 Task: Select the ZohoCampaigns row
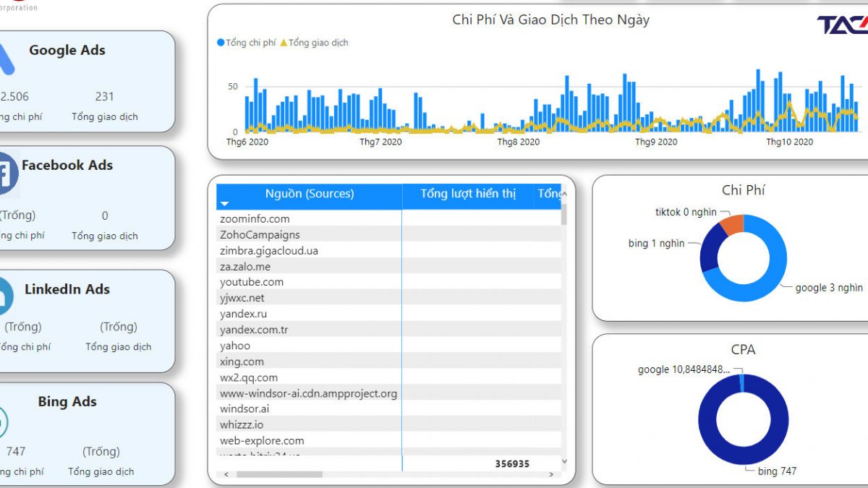point(389,234)
